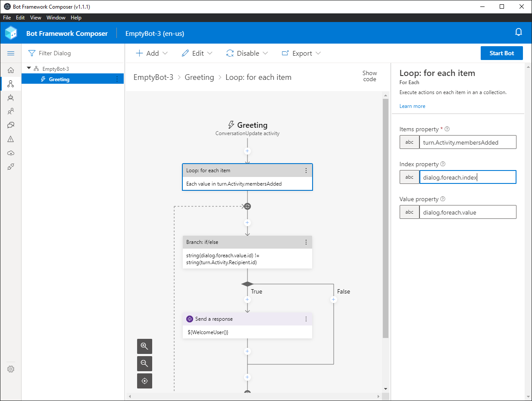Focus the Value property input field
The image size is (532, 401).
468,212
